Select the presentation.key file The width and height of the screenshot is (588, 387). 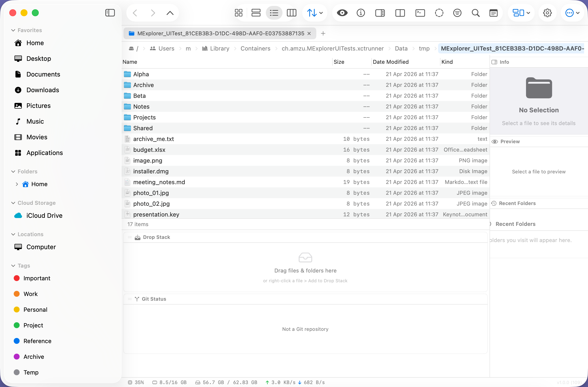click(x=306, y=215)
